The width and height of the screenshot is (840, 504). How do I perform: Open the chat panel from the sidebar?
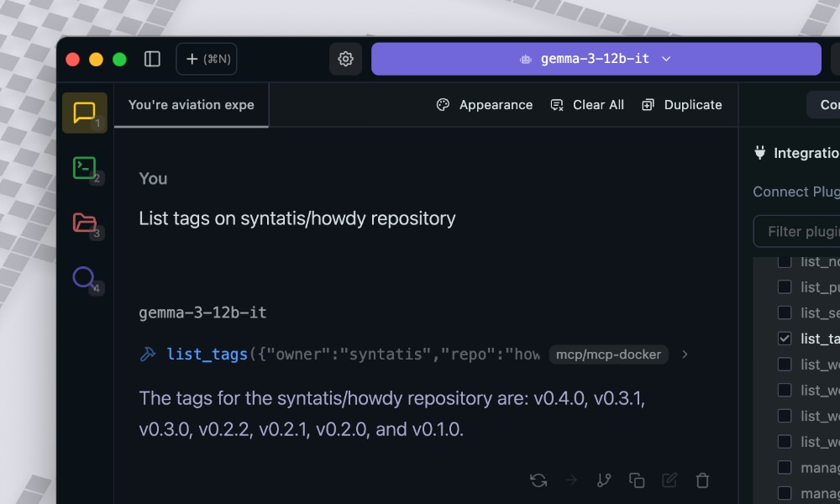[84, 112]
